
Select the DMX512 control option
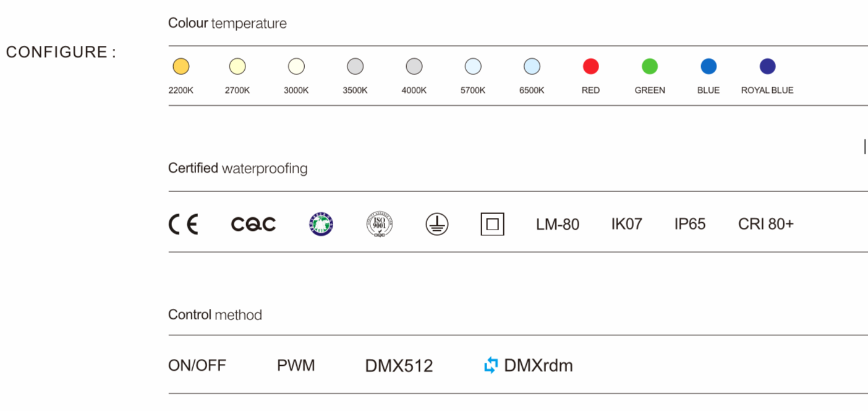[399, 366]
